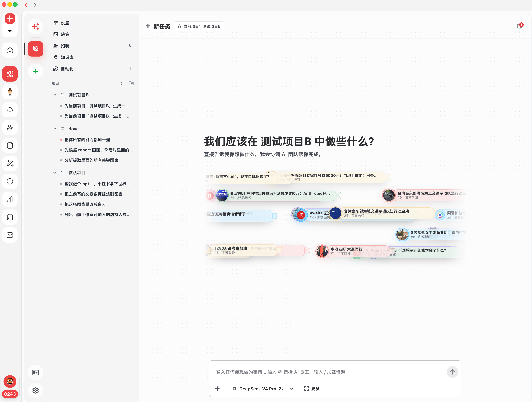The image size is (532, 402).
Task: Open the 决策 menu item
Action: pyautogui.click(x=93, y=34)
